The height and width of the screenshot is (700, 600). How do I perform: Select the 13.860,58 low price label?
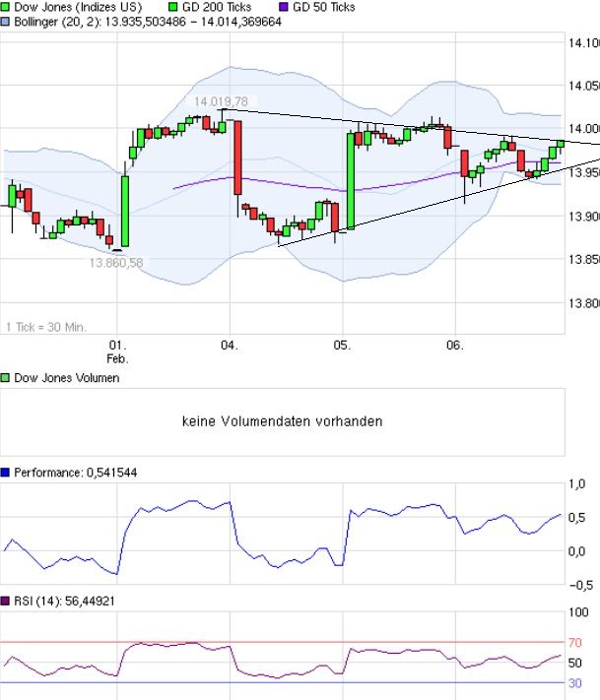tap(115, 263)
